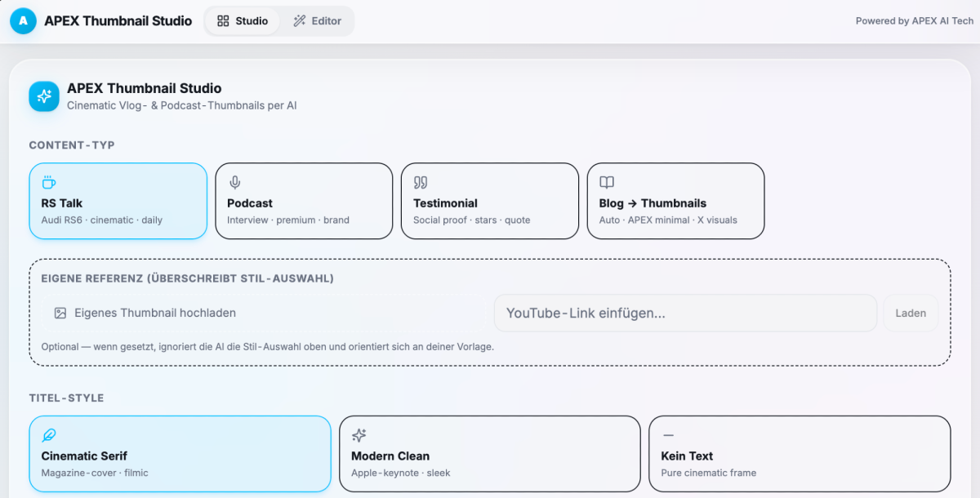Click the sparkle icon beside APEX Thumbnail Studio heading

pyautogui.click(x=44, y=96)
